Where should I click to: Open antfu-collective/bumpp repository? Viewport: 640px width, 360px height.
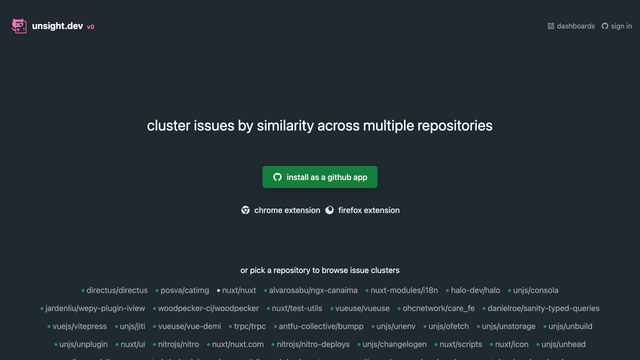tap(321, 326)
